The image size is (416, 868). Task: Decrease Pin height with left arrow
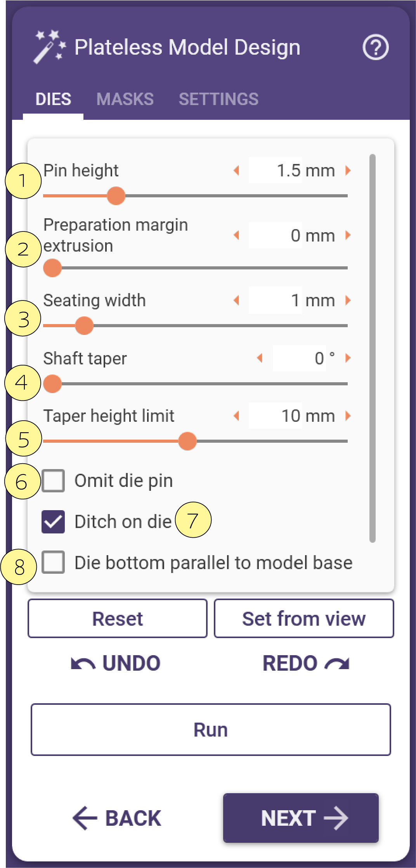[x=236, y=170]
